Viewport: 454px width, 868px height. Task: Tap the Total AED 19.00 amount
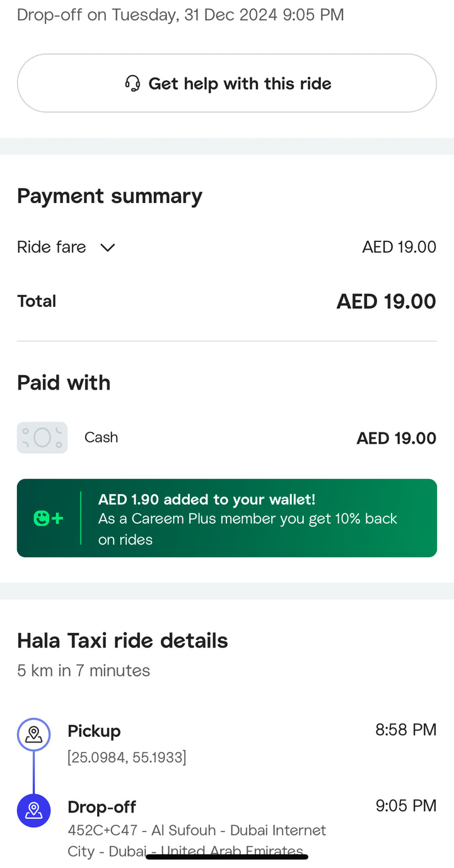[386, 301]
